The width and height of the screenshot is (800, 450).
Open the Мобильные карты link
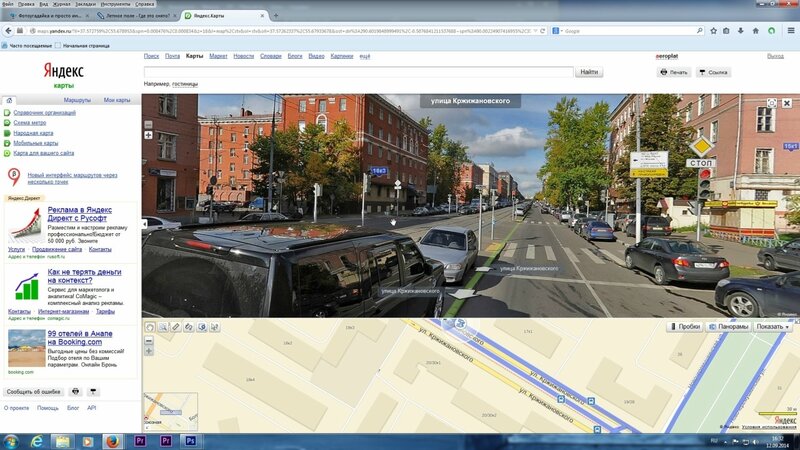click(x=36, y=143)
